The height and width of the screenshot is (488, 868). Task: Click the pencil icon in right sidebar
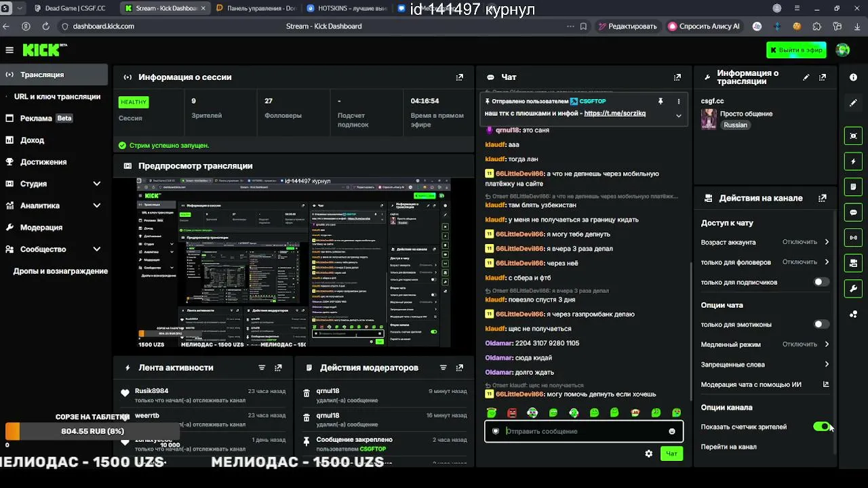[853, 103]
